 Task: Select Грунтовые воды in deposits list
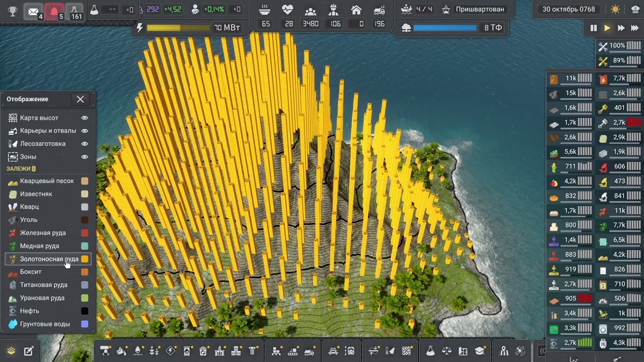[x=48, y=324]
